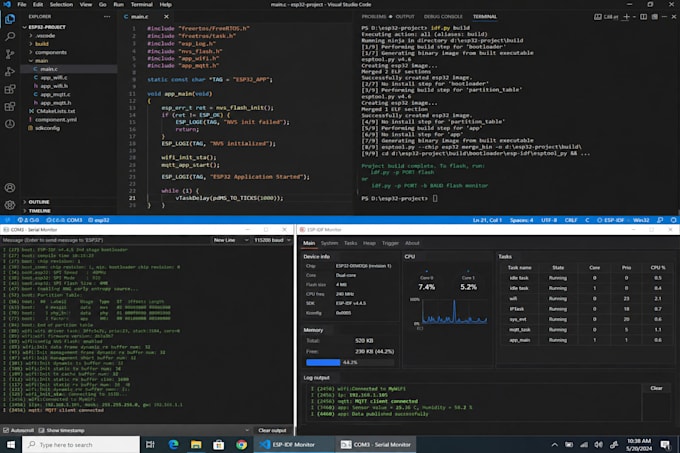
Task: Click Serial Monitor message input field
Action: coord(106,240)
